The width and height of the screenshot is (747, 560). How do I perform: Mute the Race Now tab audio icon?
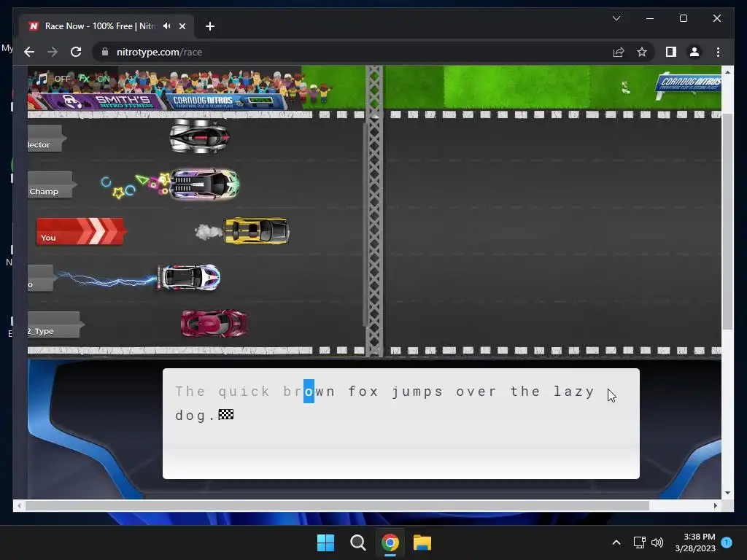click(166, 26)
